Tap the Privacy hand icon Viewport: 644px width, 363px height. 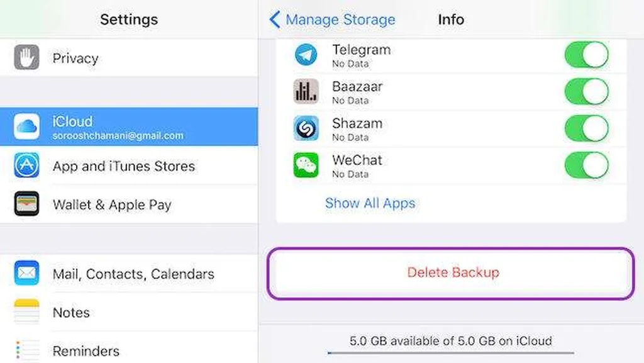(x=26, y=58)
